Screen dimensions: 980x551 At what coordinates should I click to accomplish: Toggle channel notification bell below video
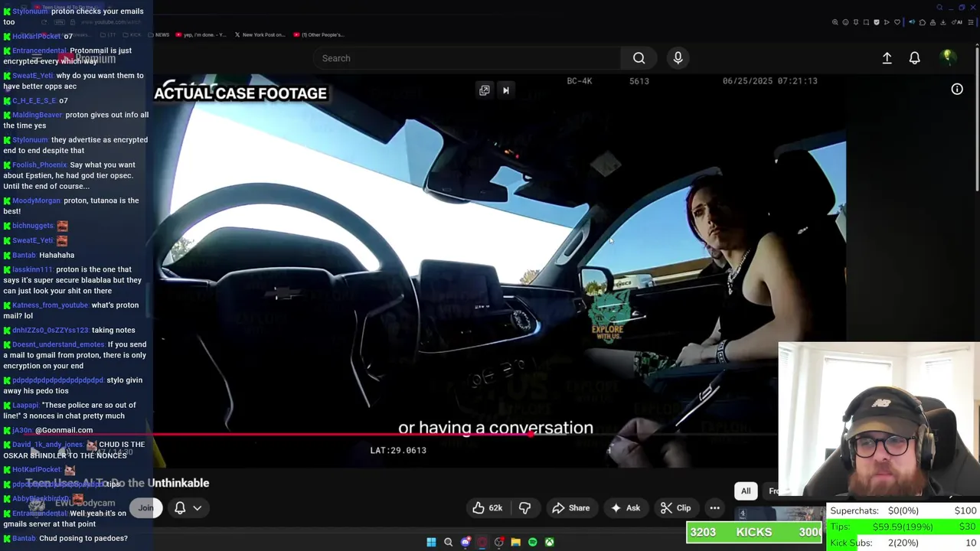click(x=180, y=508)
